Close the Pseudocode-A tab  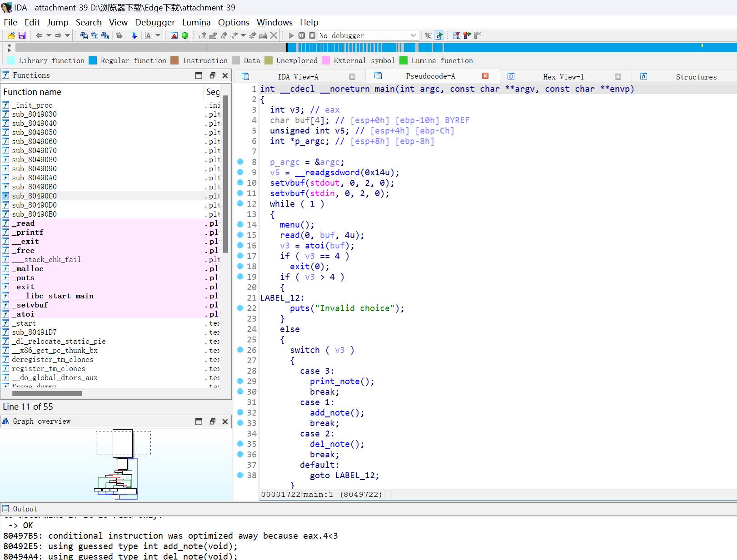[485, 76]
